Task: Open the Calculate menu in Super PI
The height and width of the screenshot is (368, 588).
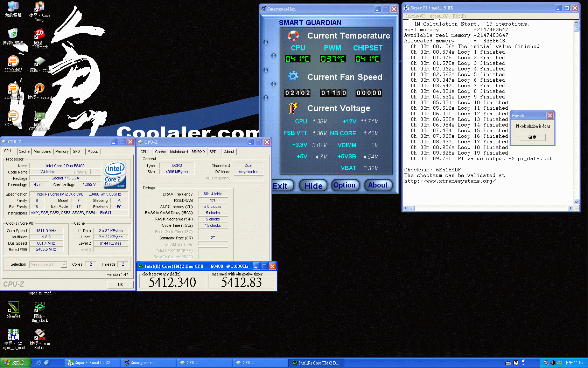Action: coord(414,16)
